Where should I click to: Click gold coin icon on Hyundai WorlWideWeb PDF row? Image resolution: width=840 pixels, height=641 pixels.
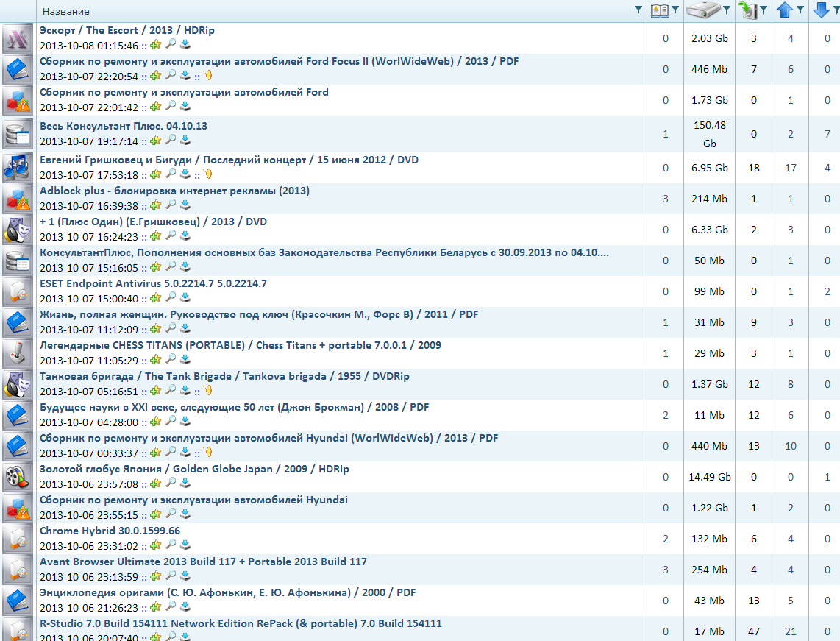[x=208, y=452]
